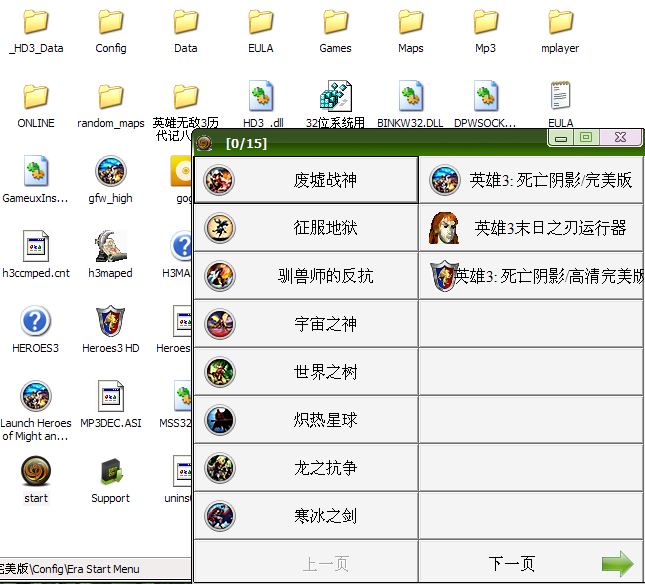The height and width of the screenshot is (584, 645).
Task: Launch 驯兽师的反抗 entry
Action: [x=306, y=276]
